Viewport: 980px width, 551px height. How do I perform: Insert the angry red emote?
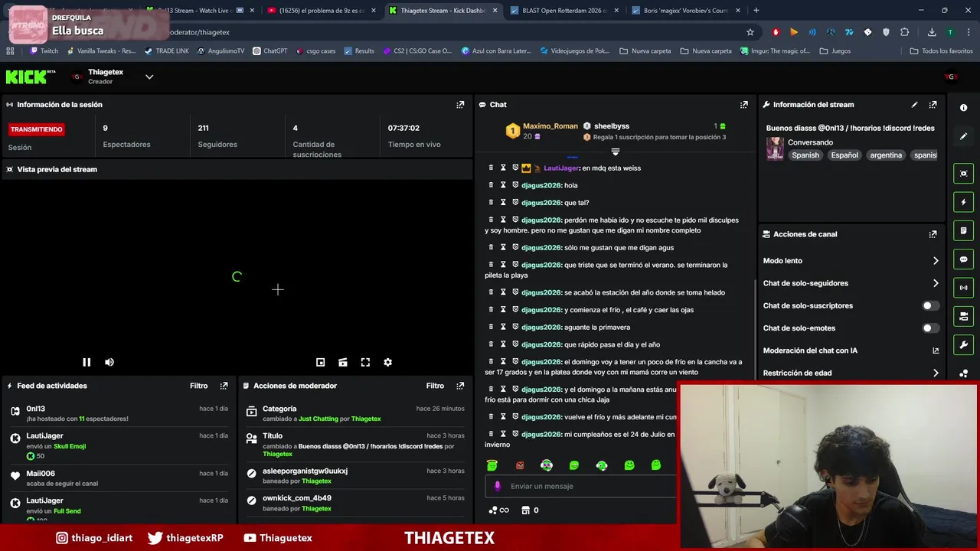click(520, 465)
